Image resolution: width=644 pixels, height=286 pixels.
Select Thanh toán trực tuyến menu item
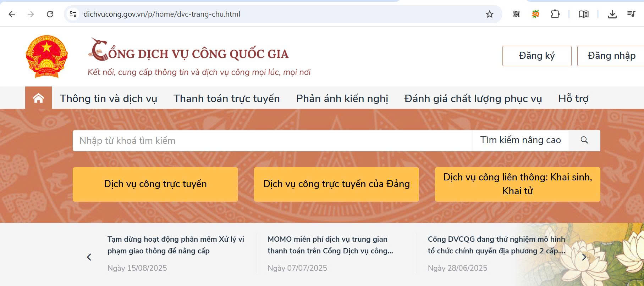226,99
